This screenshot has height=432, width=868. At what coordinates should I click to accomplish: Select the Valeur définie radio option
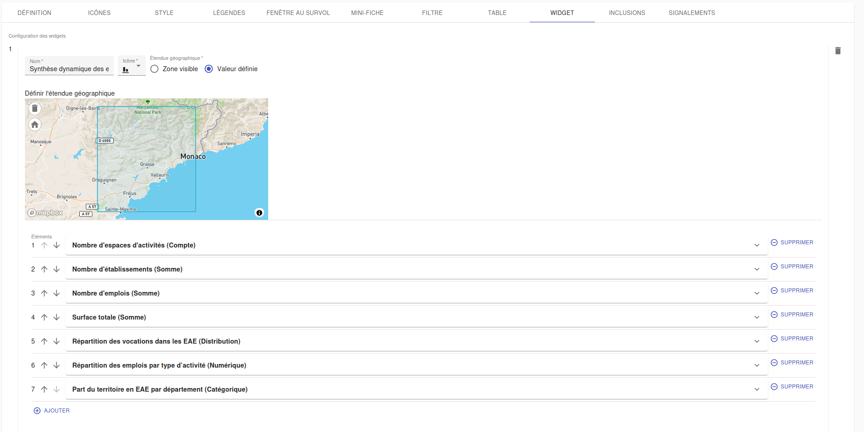pos(209,69)
